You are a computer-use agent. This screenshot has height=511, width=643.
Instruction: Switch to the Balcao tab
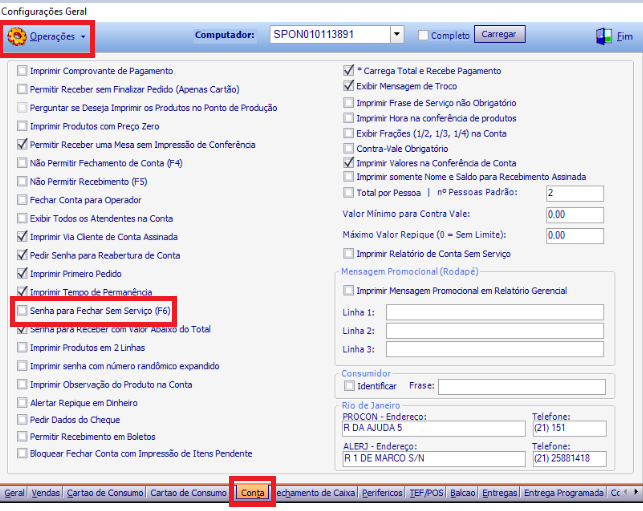pyautogui.click(x=463, y=493)
